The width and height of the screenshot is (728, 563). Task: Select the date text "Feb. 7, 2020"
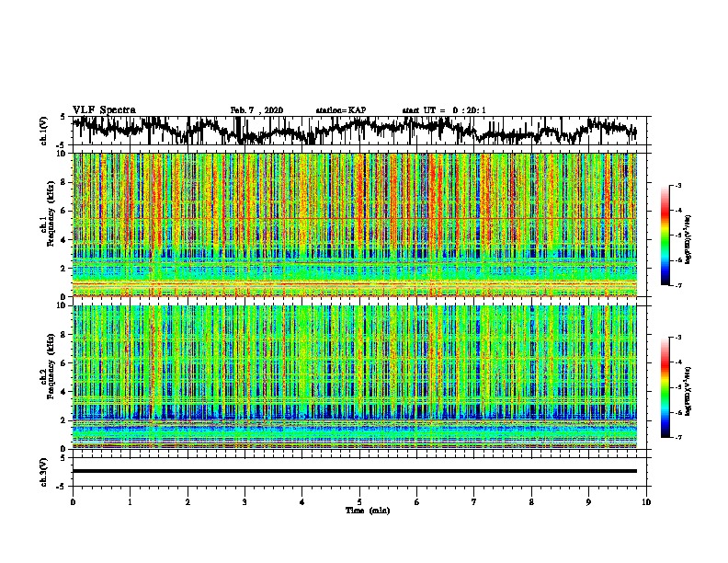(x=256, y=110)
